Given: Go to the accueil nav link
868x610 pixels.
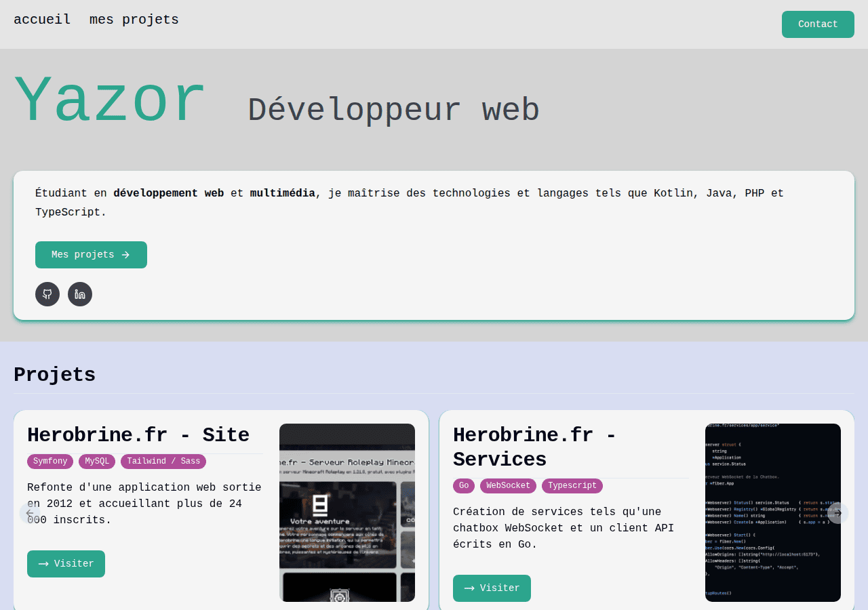Looking at the screenshot, I should pos(42,20).
